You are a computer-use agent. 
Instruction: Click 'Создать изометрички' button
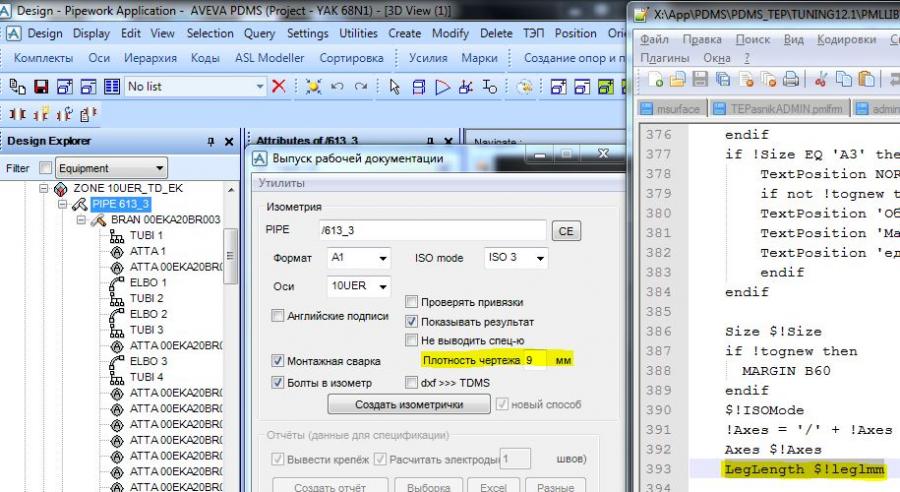409,404
